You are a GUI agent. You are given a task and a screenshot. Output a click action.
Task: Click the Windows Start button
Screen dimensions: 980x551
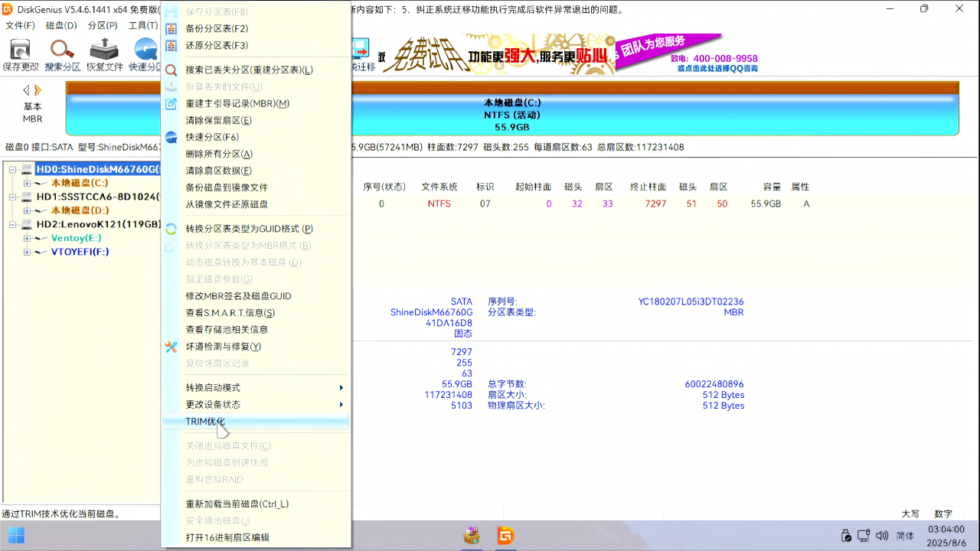[x=15, y=535]
